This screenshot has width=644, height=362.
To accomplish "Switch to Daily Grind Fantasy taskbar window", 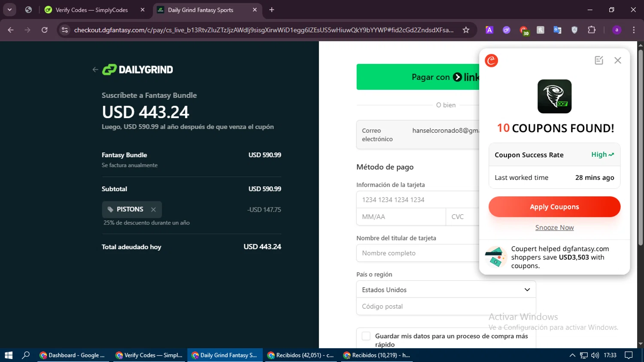I will (x=225, y=355).
